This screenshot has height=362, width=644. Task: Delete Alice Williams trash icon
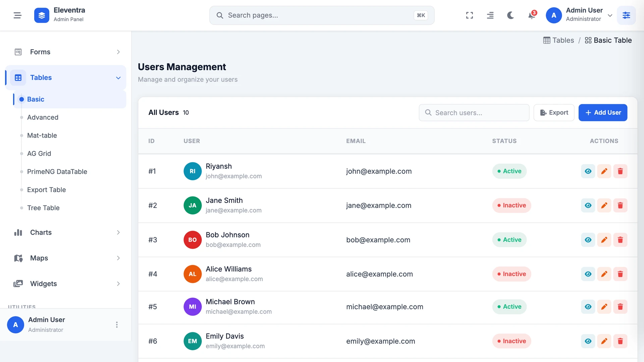coord(620,274)
